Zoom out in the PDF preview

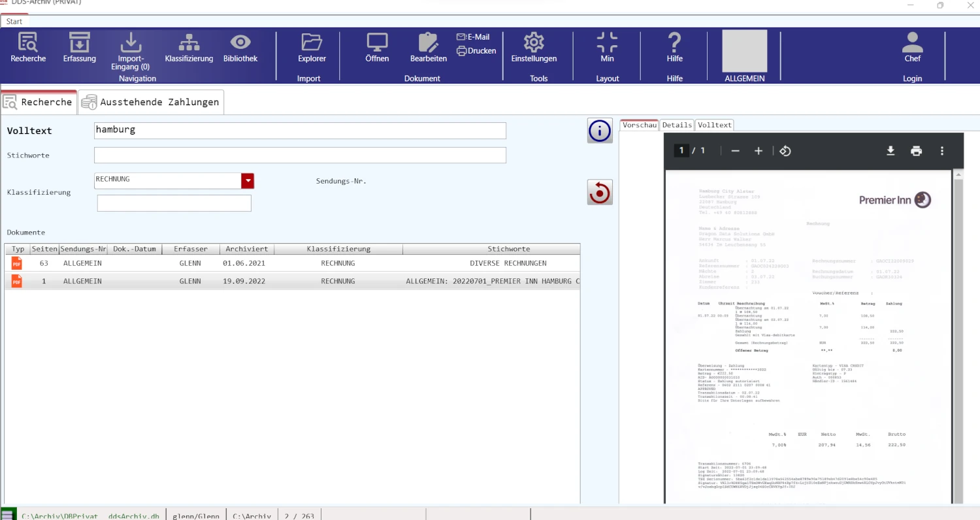pos(735,151)
